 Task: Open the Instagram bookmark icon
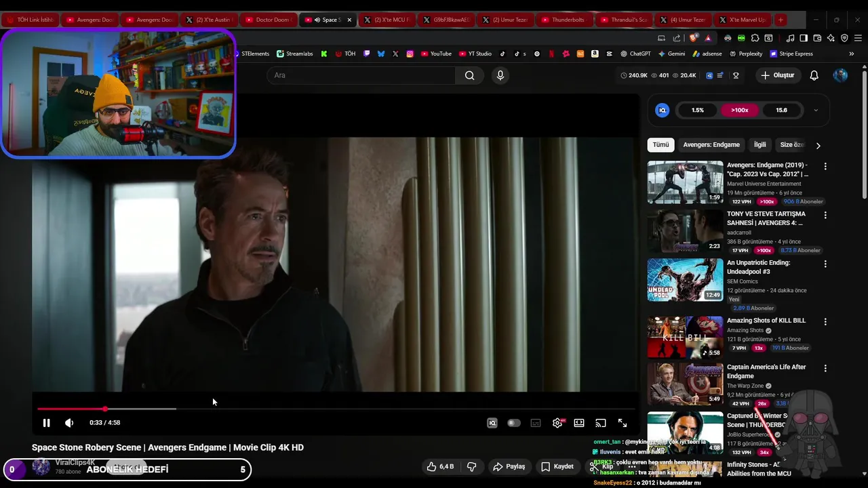pos(410,54)
